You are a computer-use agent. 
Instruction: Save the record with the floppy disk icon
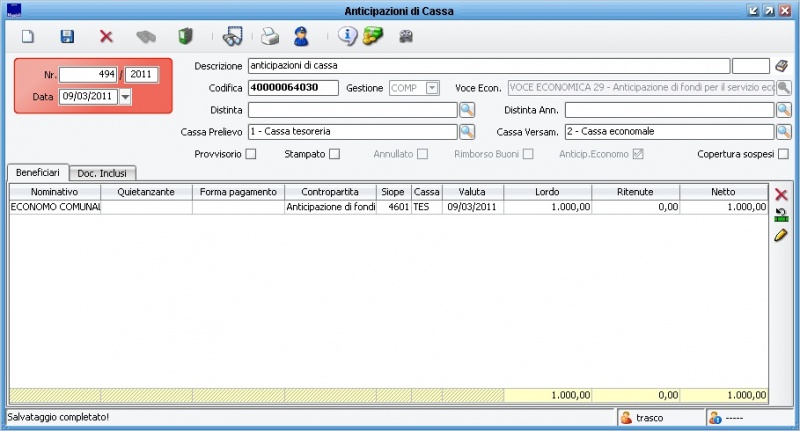click(x=67, y=37)
